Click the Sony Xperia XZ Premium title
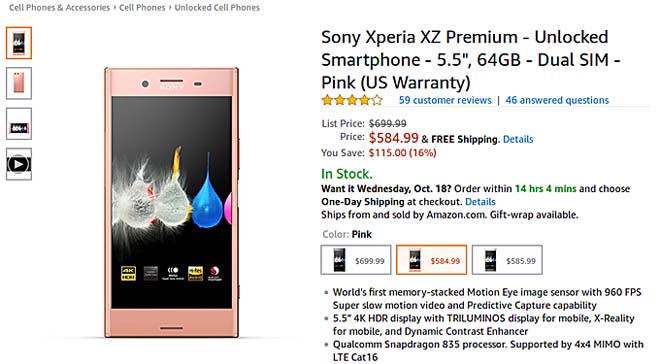Image resolution: width=660 pixels, height=364 pixels. click(x=471, y=60)
